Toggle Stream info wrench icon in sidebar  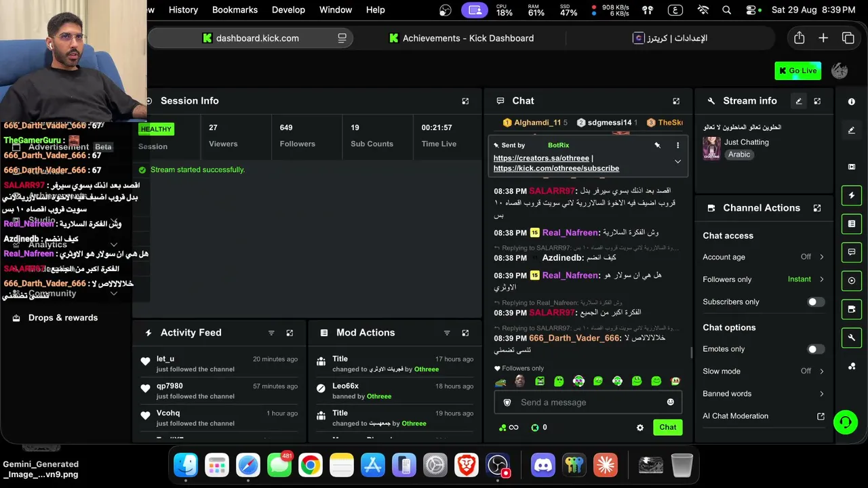[x=852, y=338]
